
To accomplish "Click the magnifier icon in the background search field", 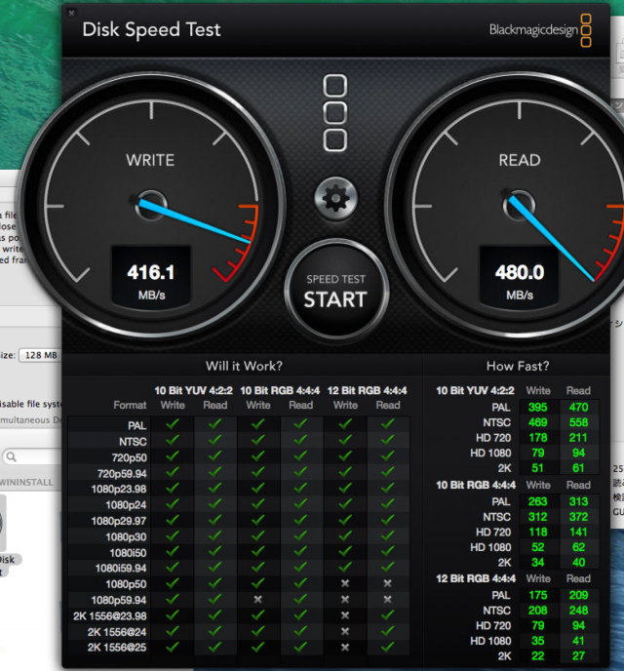I will [x=12, y=456].
